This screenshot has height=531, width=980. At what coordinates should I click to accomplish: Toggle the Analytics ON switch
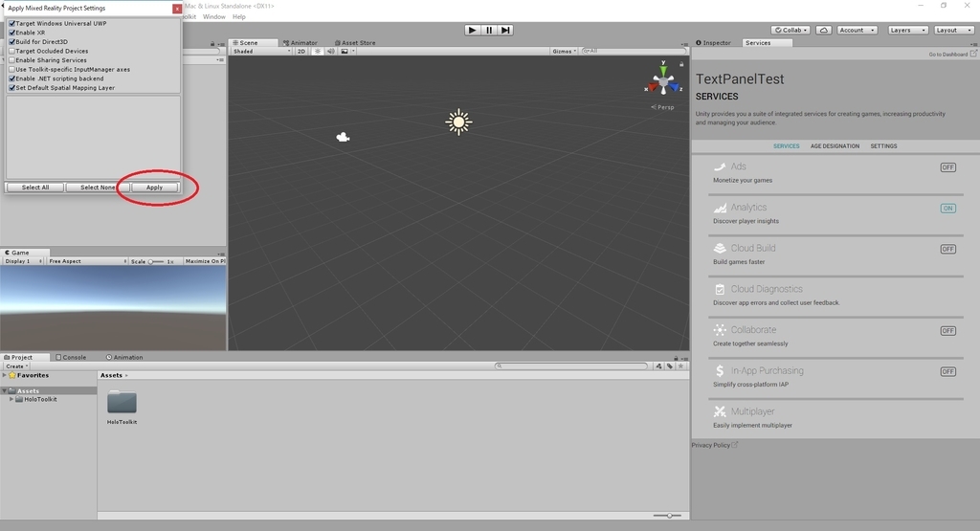point(948,208)
